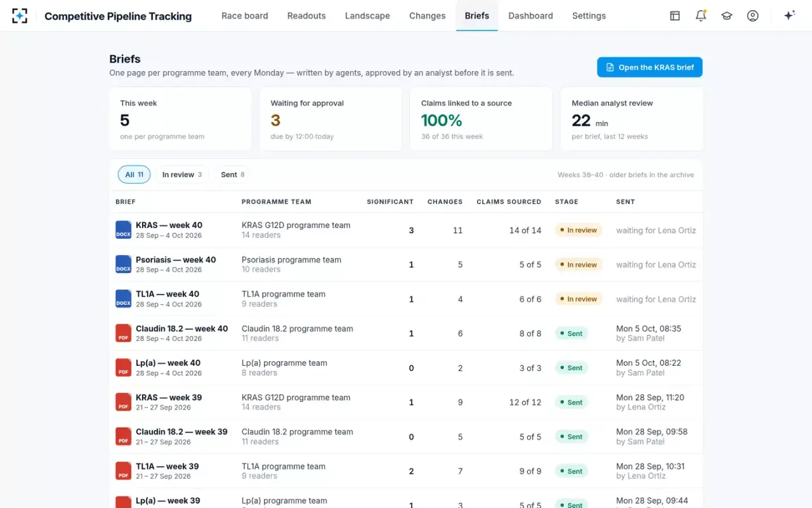Open the Dashboard tab
The image size is (812, 508).
[x=531, y=16]
